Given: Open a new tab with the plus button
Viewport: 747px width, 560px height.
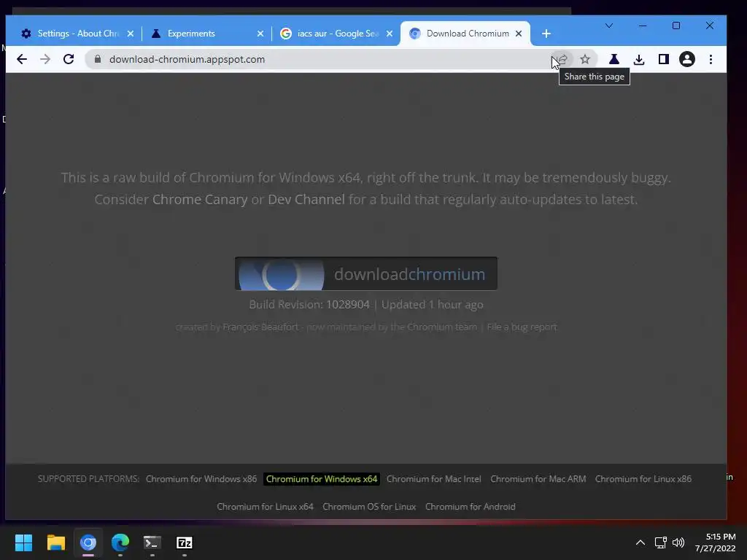Looking at the screenshot, I should pyautogui.click(x=546, y=34).
